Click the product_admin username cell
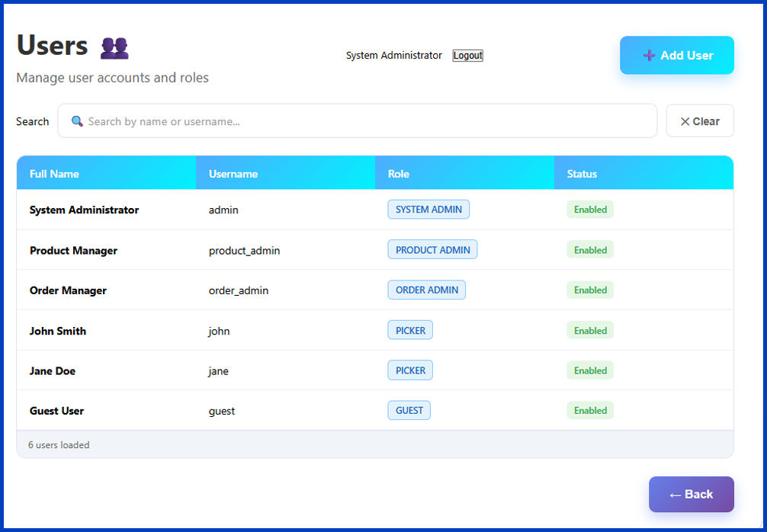Viewport: 767px width, 532px height. tap(244, 250)
